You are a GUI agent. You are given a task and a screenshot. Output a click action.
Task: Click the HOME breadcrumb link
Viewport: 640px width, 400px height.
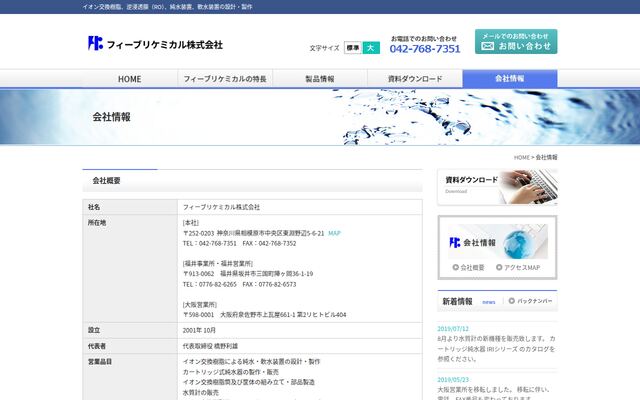[x=522, y=157]
